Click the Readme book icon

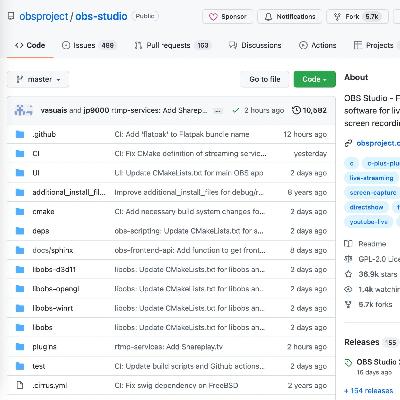(x=348, y=244)
